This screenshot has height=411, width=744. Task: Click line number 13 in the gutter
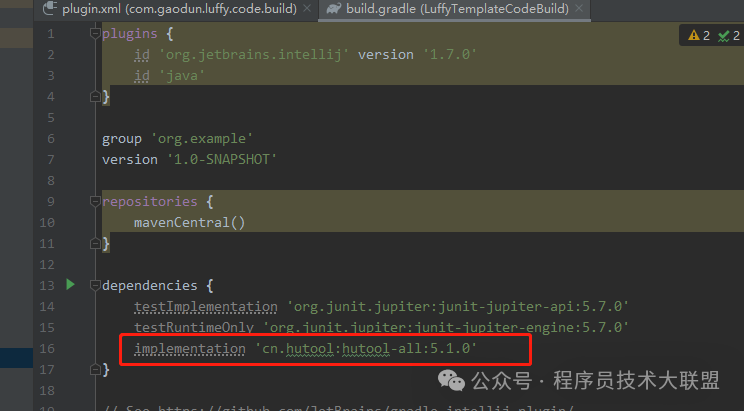[46, 285]
